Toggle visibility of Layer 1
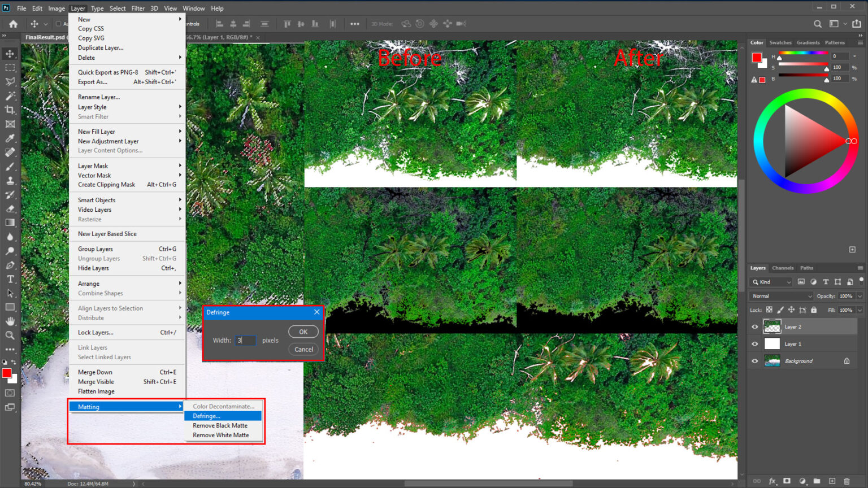 (756, 343)
